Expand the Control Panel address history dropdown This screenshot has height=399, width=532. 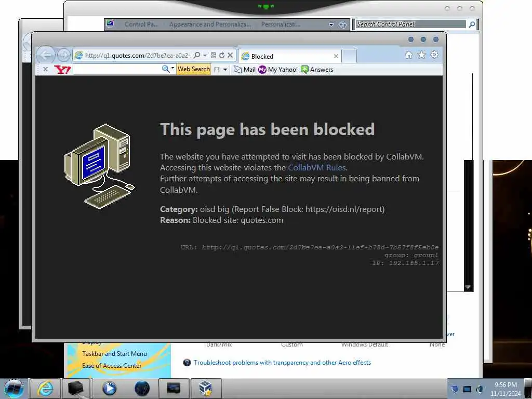(331, 25)
